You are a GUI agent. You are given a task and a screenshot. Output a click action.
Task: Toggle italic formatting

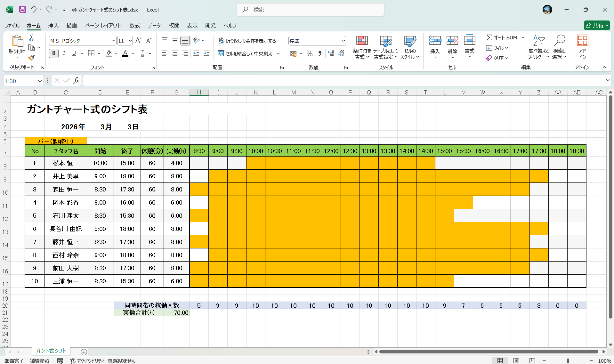64,53
